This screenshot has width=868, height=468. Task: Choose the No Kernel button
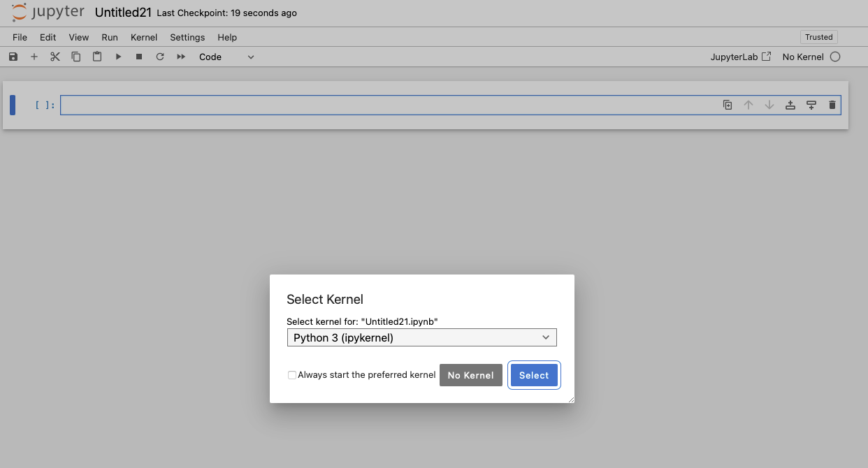tap(470, 375)
